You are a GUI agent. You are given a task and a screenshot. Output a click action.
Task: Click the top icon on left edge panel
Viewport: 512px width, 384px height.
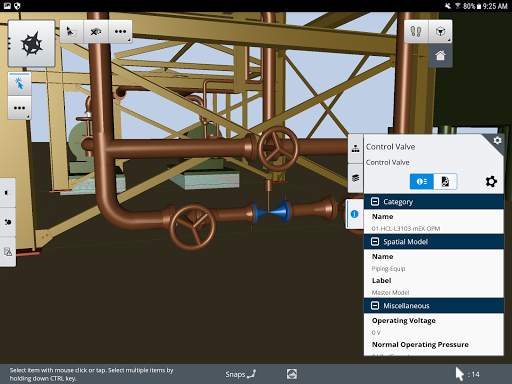click(7, 193)
